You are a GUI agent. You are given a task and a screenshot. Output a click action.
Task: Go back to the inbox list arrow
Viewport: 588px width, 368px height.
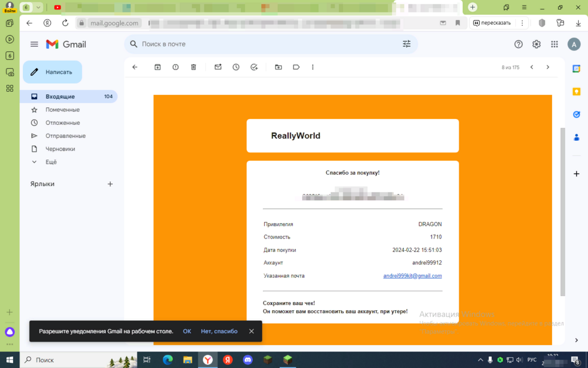pos(135,67)
